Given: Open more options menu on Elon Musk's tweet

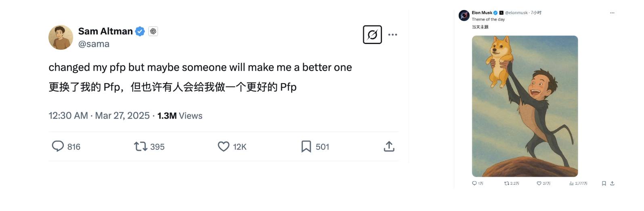Looking at the screenshot, I should pos(612,13).
